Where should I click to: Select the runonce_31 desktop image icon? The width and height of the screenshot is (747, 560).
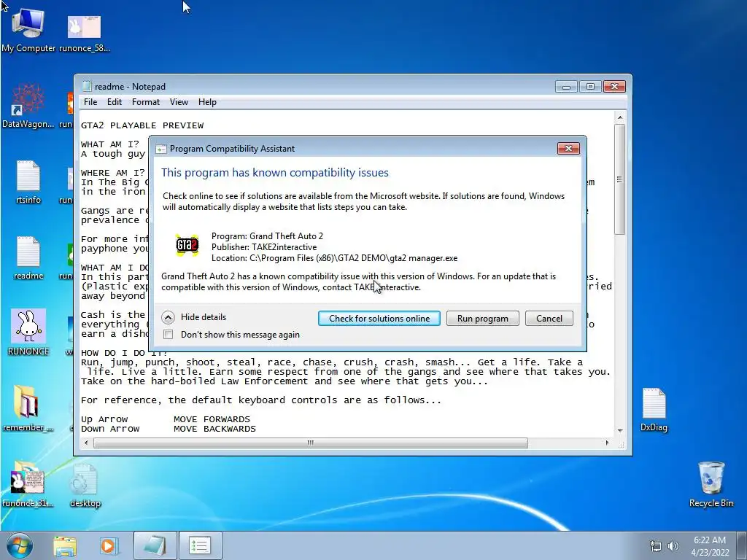(28, 484)
